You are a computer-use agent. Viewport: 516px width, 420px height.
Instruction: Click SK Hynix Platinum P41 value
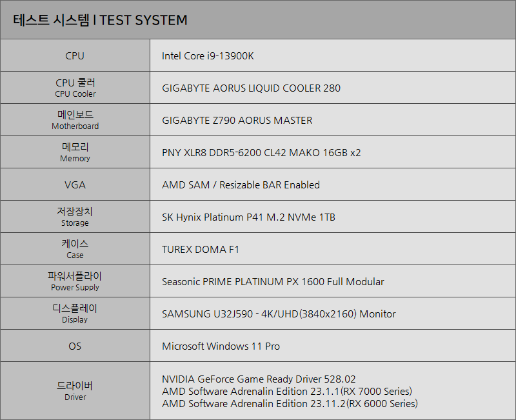(248, 217)
